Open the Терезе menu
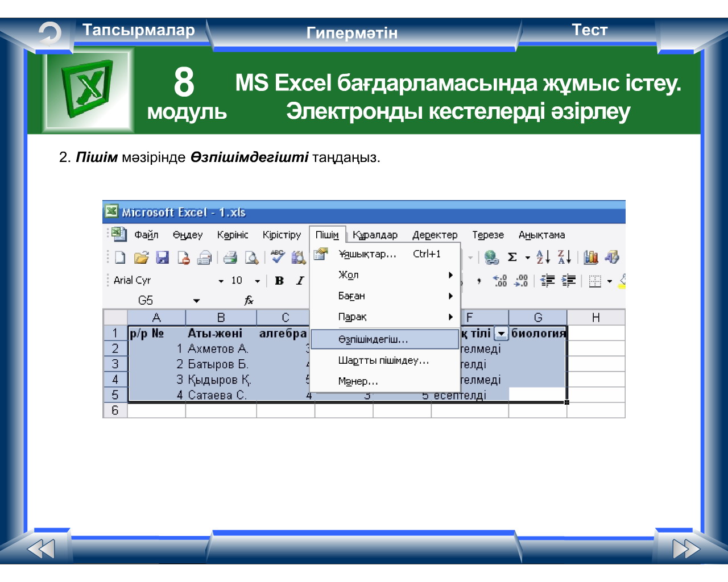Image resolution: width=728 pixels, height=582 pixels. point(488,235)
